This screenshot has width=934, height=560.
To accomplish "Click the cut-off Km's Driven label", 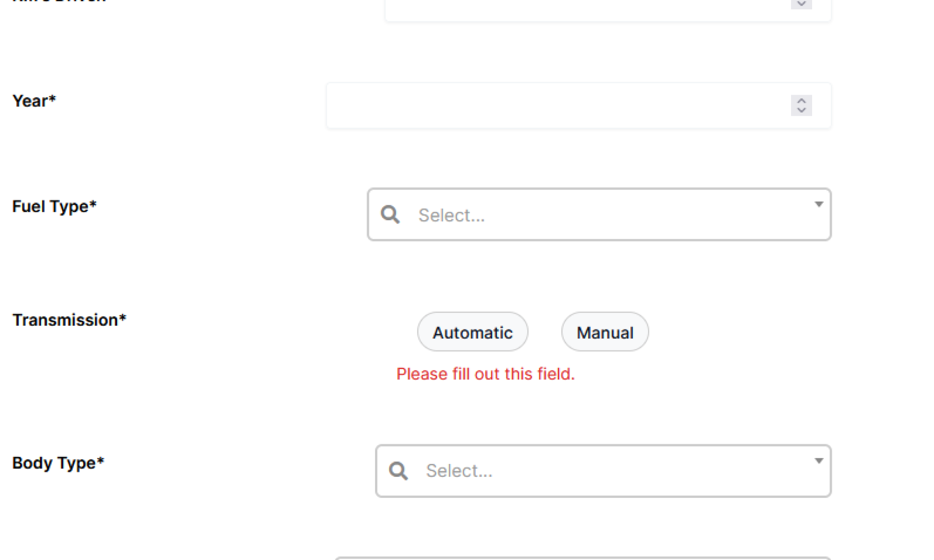I will (59, 1).
